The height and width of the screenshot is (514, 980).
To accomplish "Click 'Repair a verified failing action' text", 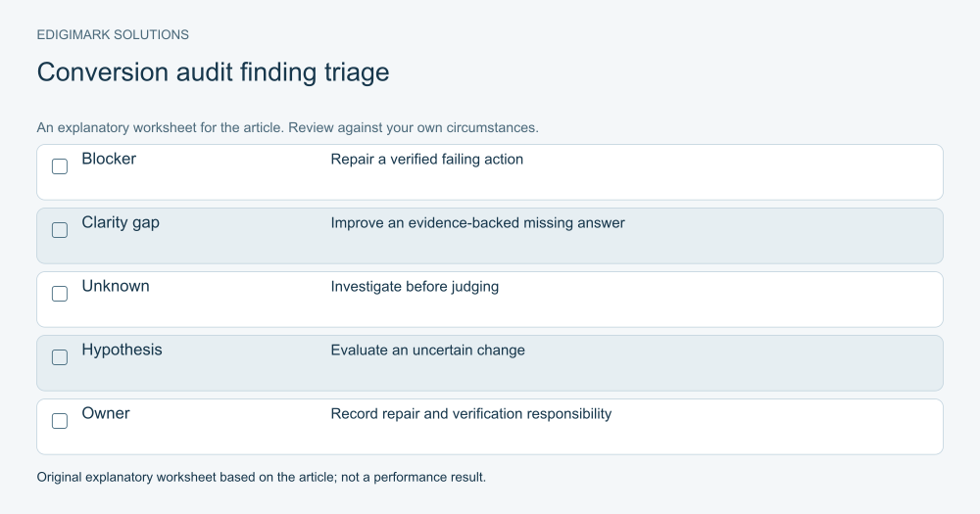I will [x=427, y=160].
